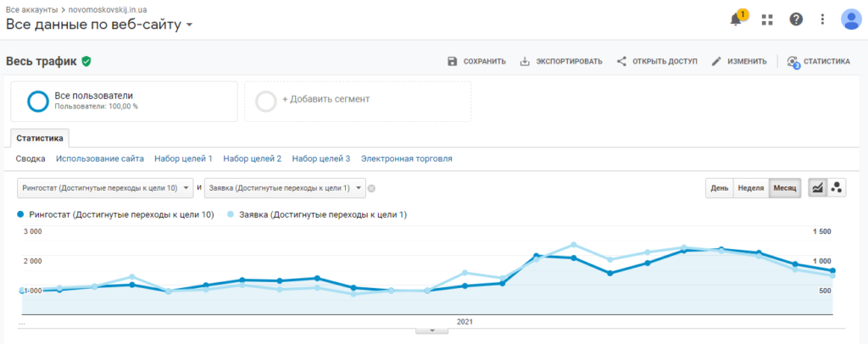This screenshot has height=344, width=868.
Task: Click the Заявка legend color dot
Action: coord(231,214)
